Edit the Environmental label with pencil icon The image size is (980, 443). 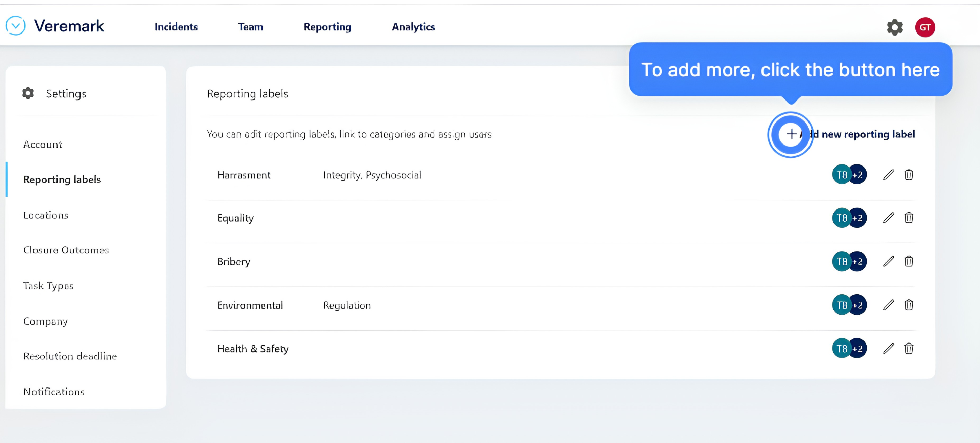(x=888, y=305)
